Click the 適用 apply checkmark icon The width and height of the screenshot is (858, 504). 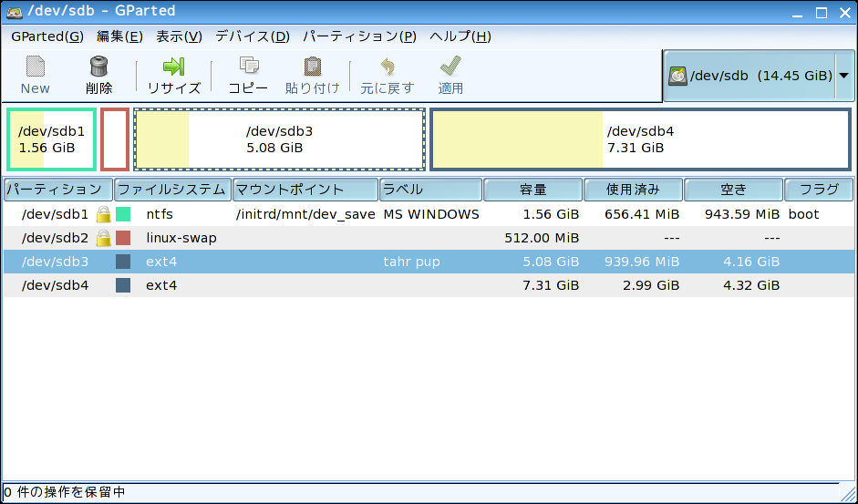tap(450, 67)
